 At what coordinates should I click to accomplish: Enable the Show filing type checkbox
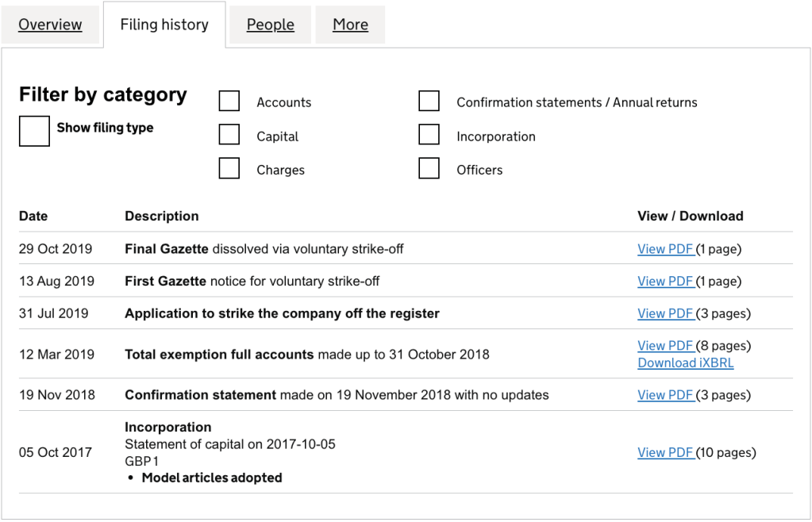tap(34, 131)
